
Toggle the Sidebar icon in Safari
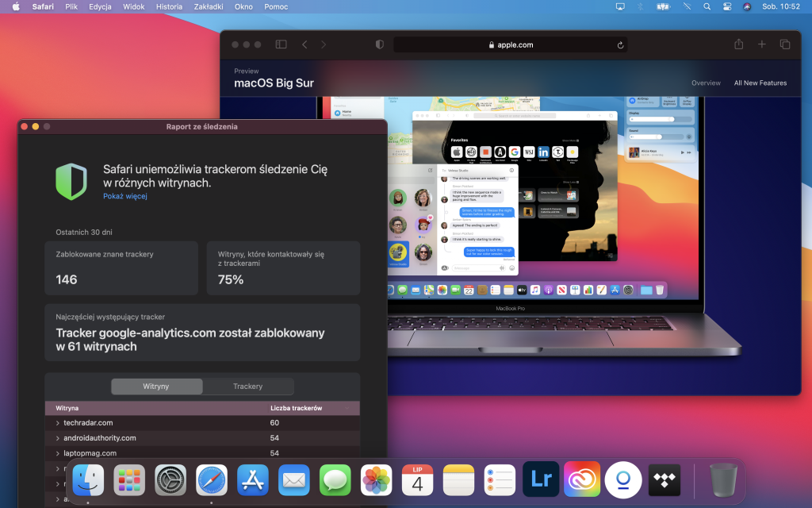[281, 44]
